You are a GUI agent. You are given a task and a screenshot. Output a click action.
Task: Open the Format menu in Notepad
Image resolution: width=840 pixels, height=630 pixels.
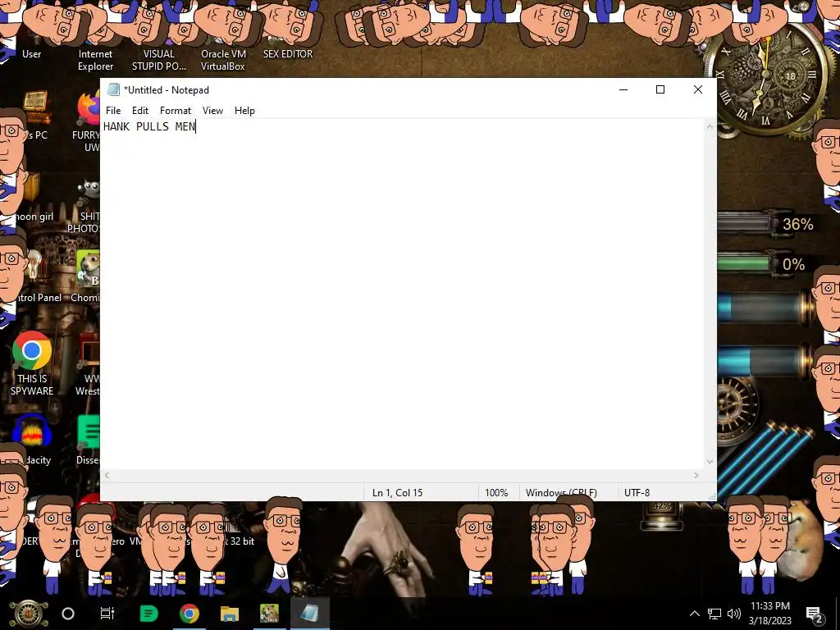pos(176,111)
